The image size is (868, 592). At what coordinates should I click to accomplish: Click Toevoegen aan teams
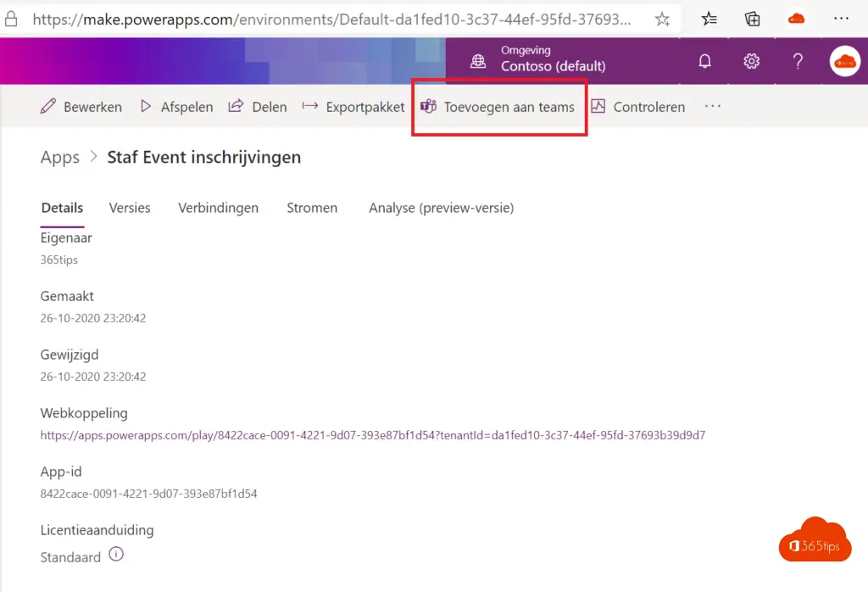click(498, 106)
